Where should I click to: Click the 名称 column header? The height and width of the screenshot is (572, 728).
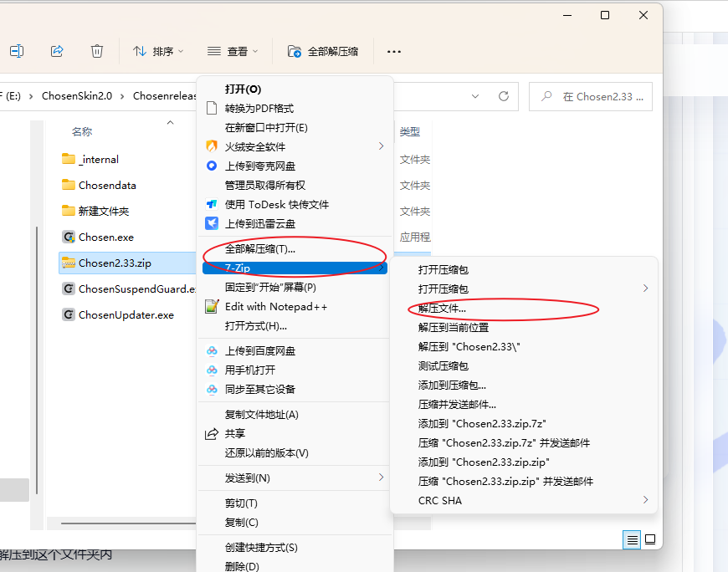pyautogui.click(x=82, y=132)
